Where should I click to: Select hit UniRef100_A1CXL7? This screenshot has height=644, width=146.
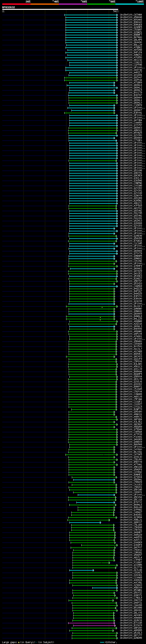coord(131,349)
